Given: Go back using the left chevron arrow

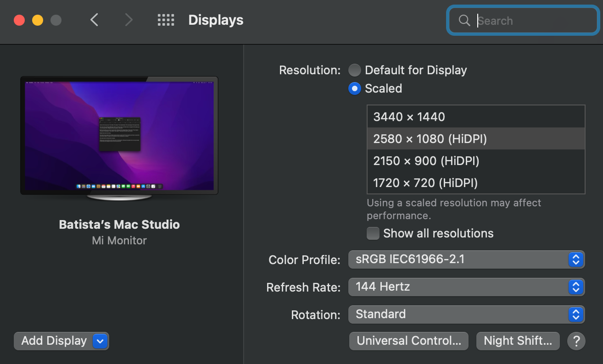Looking at the screenshot, I should [x=94, y=20].
